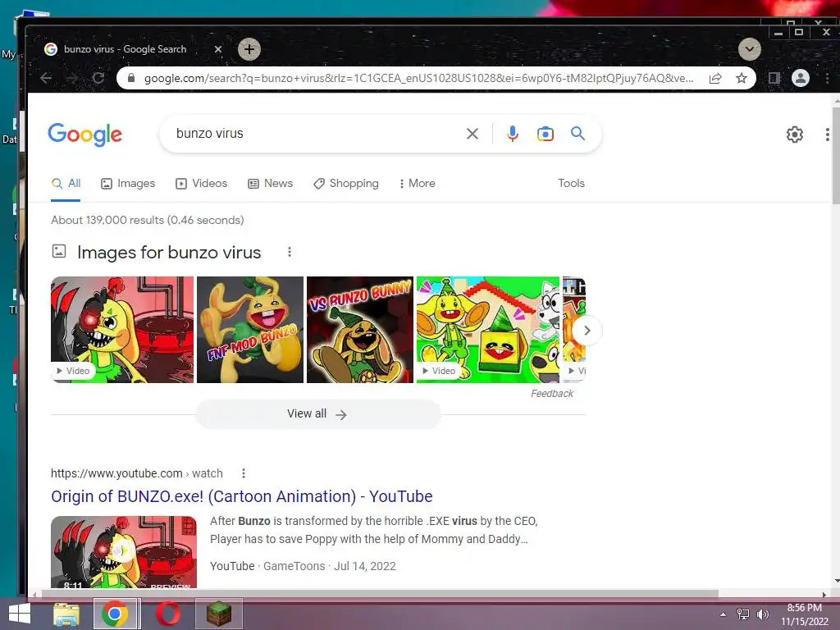This screenshot has height=630, width=840.
Task: Switch to the News tab
Action: pos(270,183)
